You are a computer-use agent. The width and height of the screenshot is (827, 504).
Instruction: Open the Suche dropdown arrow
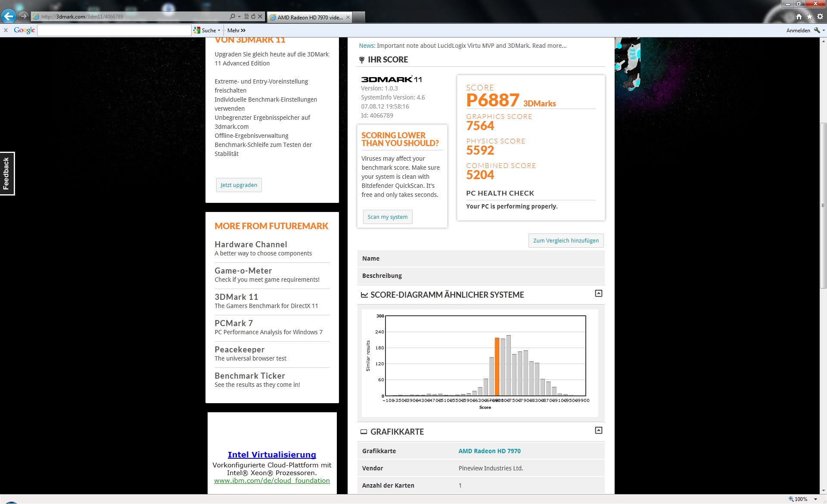point(219,30)
